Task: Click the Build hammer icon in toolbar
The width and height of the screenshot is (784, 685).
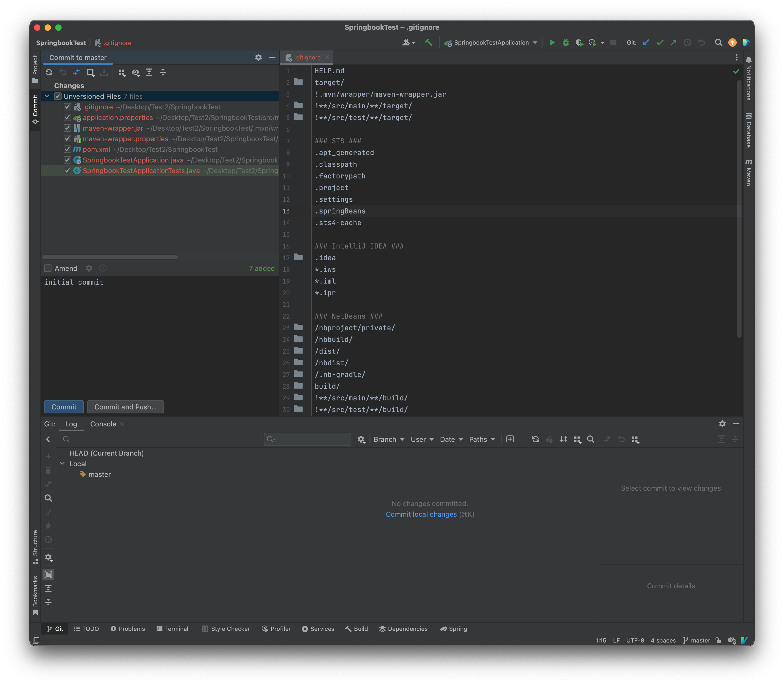Action: (429, 42)
